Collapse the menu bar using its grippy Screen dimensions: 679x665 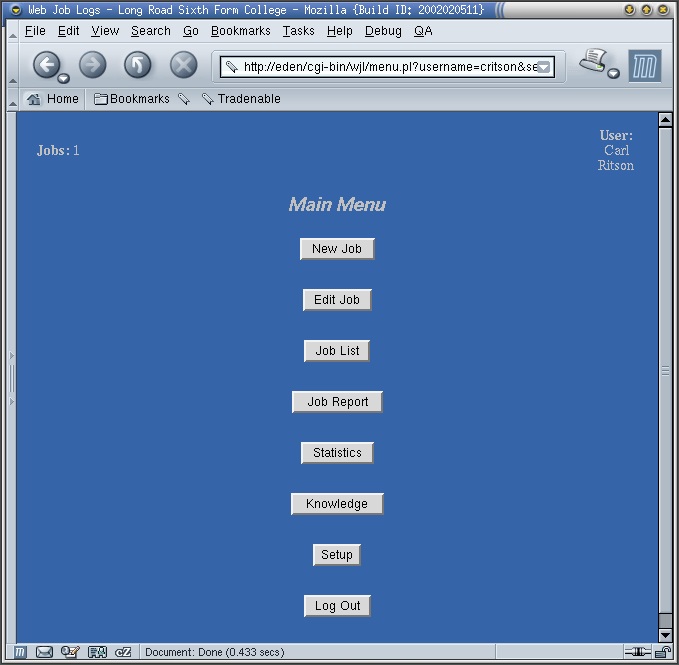[x=13, y=32]
